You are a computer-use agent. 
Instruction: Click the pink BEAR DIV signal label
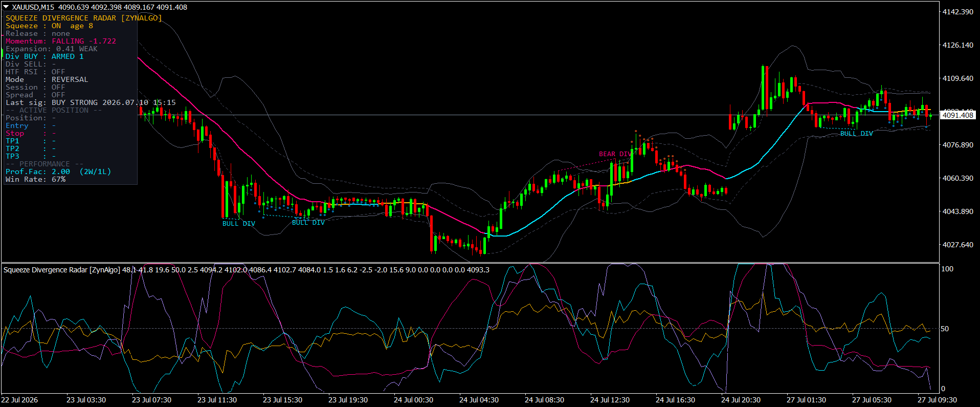coord(615,154)
